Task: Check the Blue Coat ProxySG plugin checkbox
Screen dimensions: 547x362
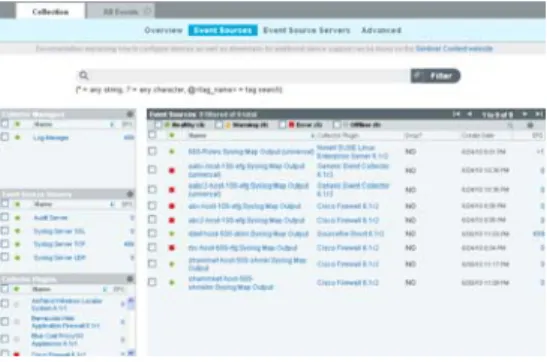Action: click(5, 339)
